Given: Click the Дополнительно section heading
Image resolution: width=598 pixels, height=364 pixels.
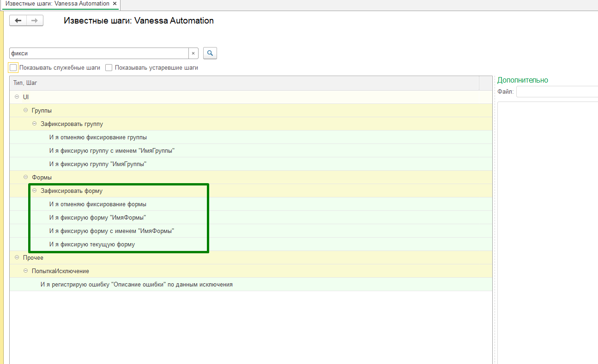Looking at the screenshot, I should (x=523, y=80).
